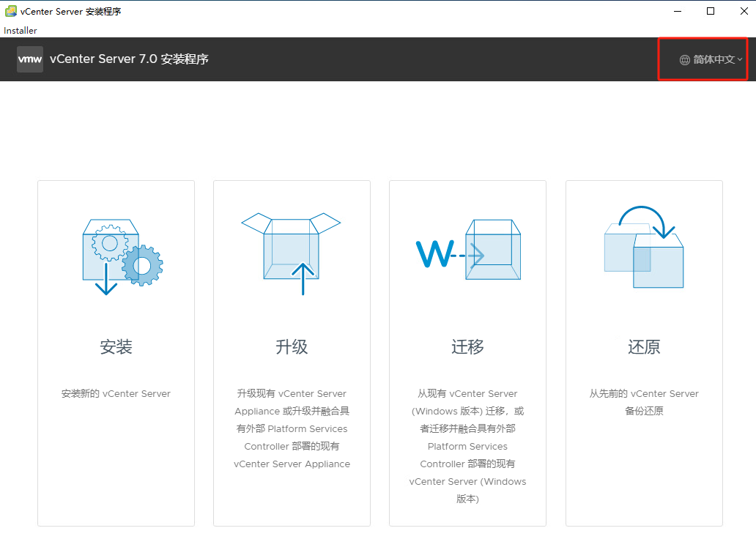Click the Migrate W-arrow cube icon
Image resolution: width=756 pixels, height=539 pixels.
click(468, 250)
